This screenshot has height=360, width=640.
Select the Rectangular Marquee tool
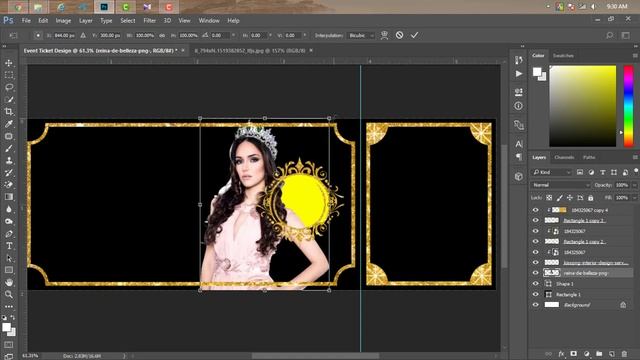pyautogui.click(x=9, y=75)
